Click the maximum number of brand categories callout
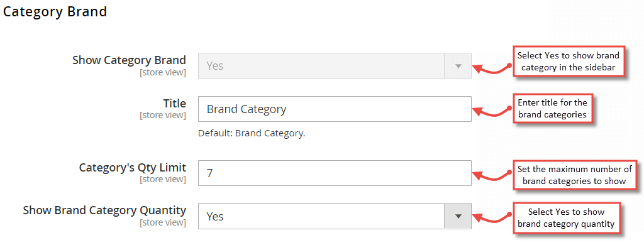644x245 pixels. click(574, 175)
